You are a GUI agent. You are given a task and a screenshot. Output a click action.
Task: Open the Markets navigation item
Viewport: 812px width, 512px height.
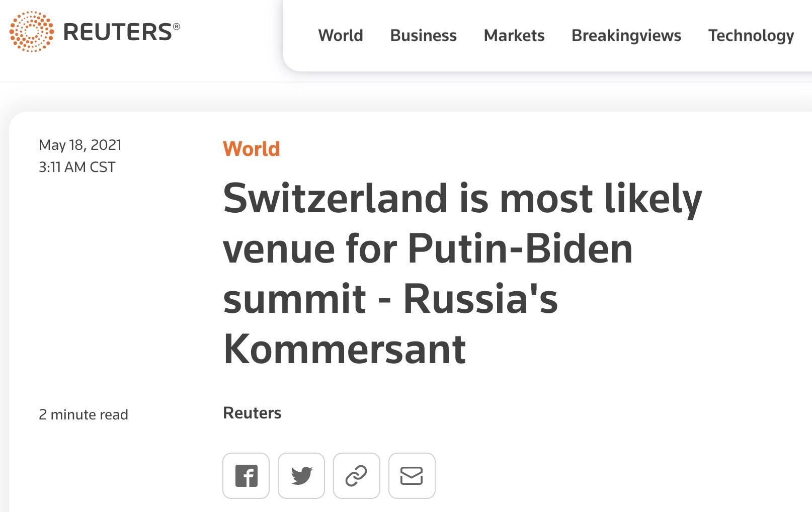pyautogui.click(x=514, y=35)
